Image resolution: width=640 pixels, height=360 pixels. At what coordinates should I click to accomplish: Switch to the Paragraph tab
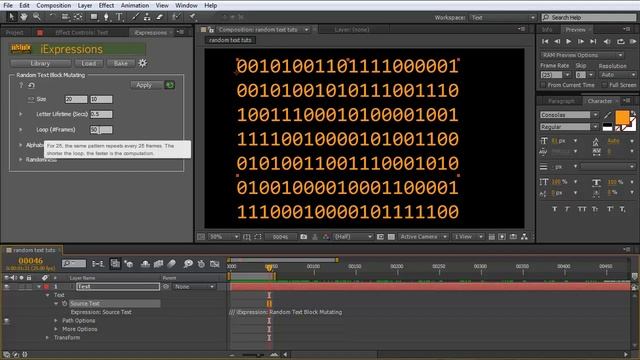tap(561, 101)
